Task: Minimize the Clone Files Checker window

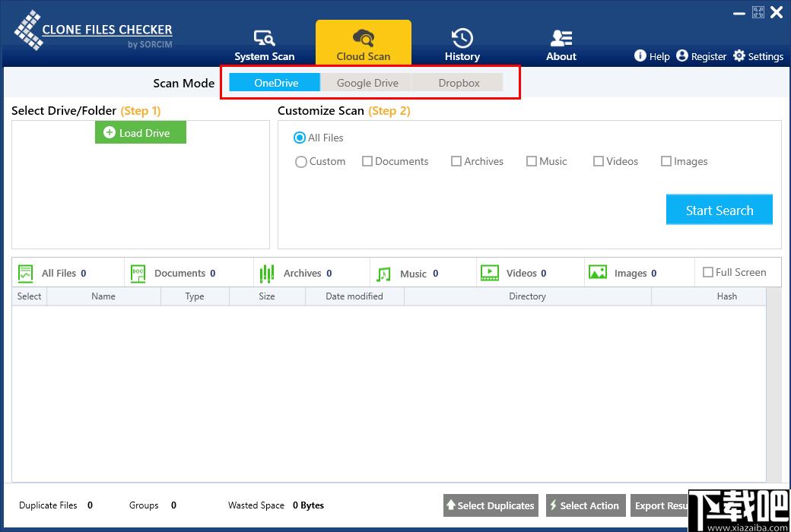Action: point(739,13)
